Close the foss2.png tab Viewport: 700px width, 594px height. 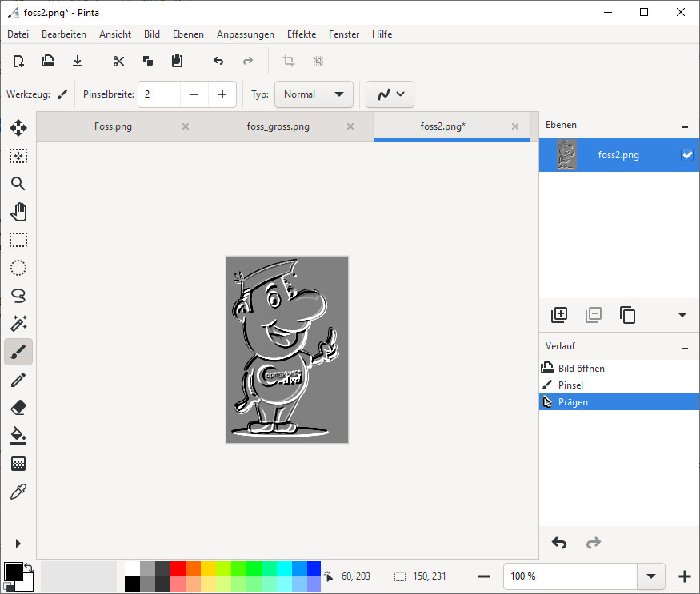(514, 126)
